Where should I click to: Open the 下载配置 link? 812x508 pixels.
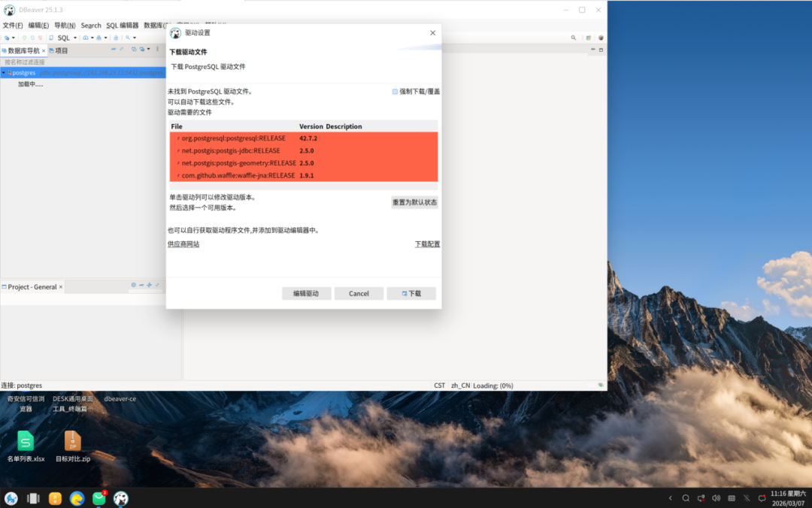point(427,244)
